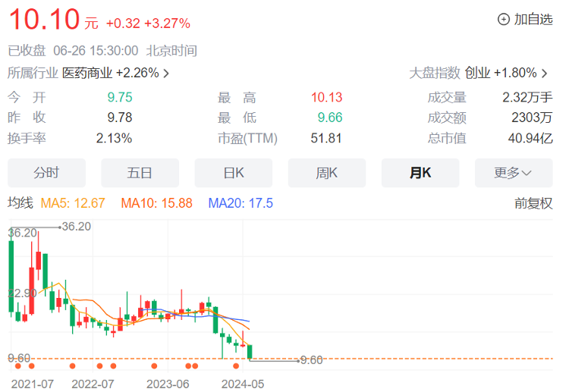This screenshot has height=392, width=569.
Task: Click the 最低 value 9.66
Action: [330, 118]
